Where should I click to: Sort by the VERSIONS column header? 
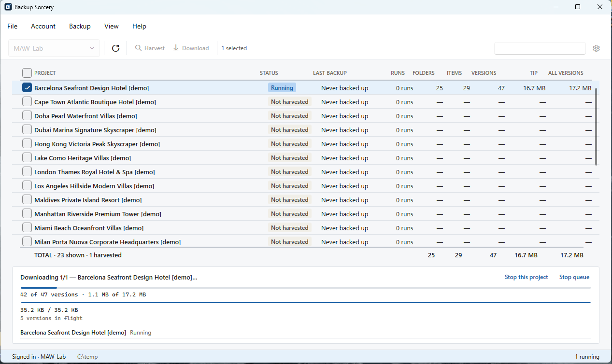484,73
